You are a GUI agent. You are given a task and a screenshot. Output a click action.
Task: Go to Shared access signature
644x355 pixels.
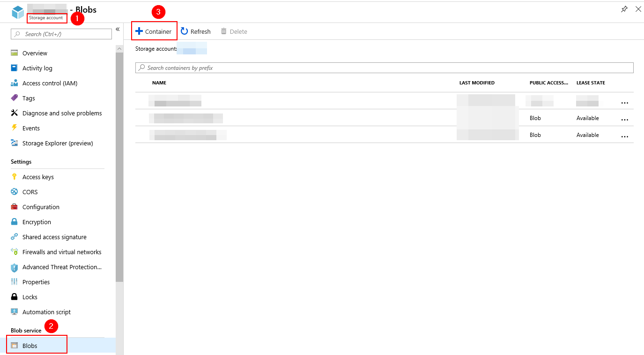(x=54, y=237)
